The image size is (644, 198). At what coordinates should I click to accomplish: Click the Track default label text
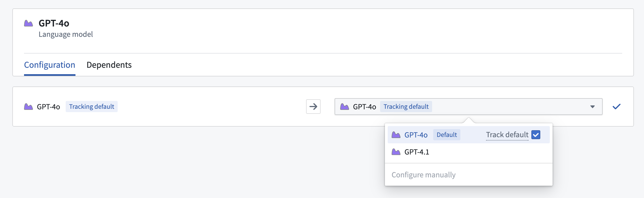coord(507,135)
